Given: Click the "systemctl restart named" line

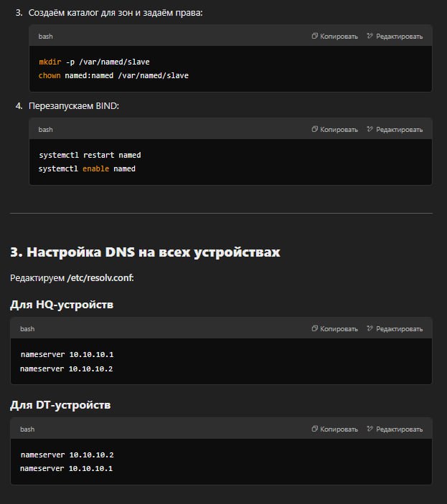Looking at the screenshot, I should click(x=89, y=155).
